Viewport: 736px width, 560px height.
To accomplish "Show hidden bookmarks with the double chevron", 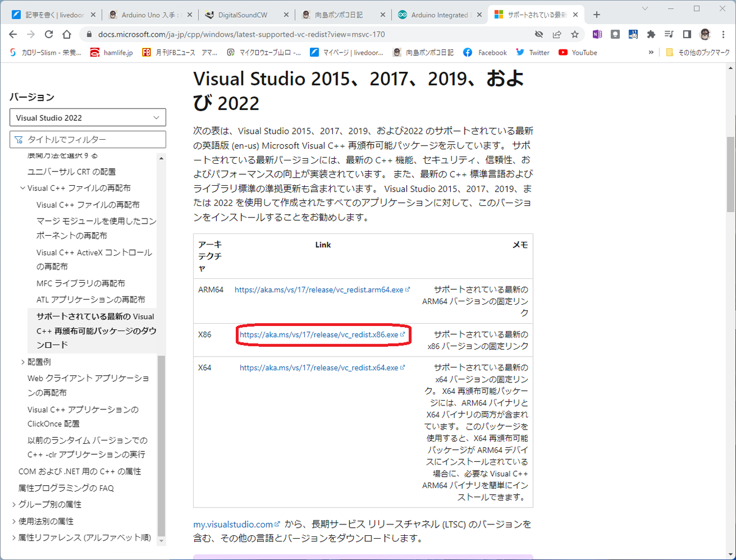I will click(651, 52).
